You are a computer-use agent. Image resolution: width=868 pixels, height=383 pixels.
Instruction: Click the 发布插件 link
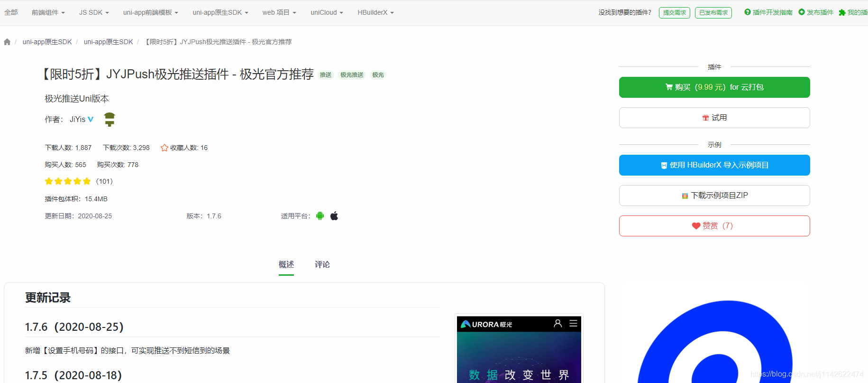(x=816, y=12)
